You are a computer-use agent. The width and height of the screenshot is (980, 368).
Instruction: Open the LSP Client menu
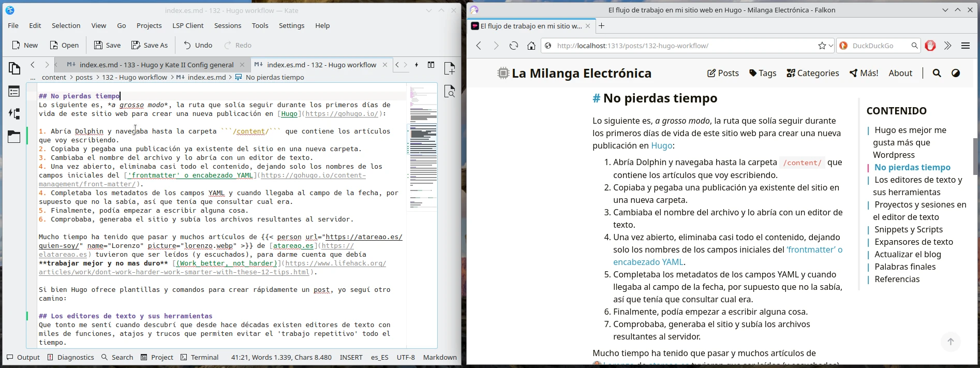[x=188, y=25]
